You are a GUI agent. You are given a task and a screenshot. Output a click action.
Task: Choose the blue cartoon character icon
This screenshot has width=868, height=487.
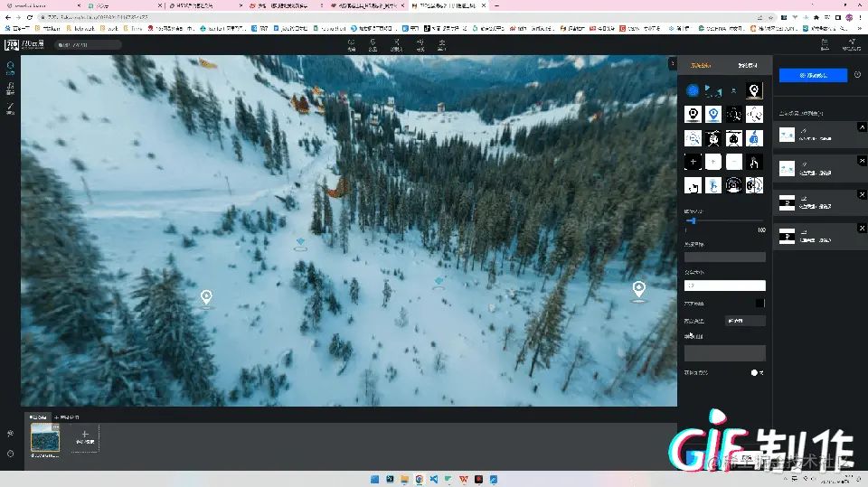[754, 138]
